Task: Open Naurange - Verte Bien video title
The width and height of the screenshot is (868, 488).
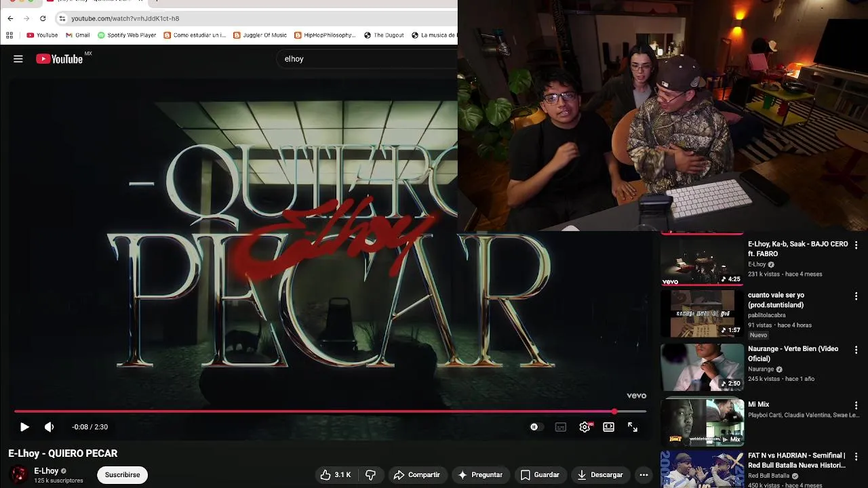Action: 793,353
